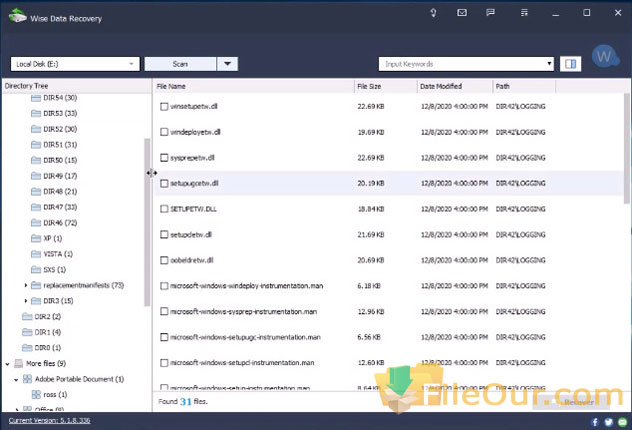Select the SXS (1) folder
Screen dimensions: 632x430
click(54, 270)
